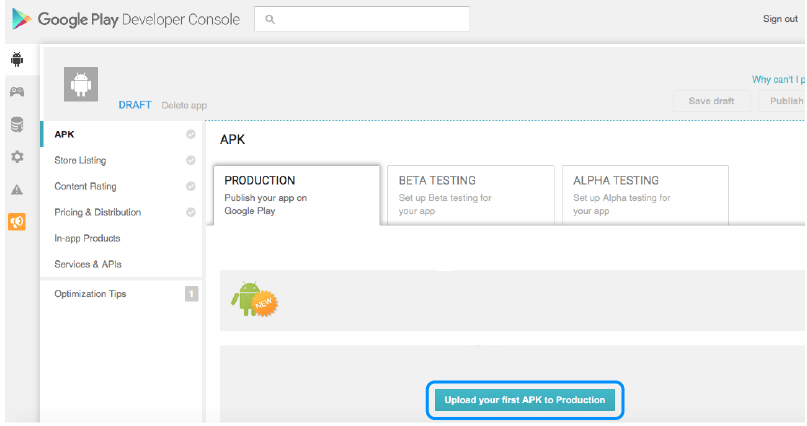The image size is (807, 426).
Task: Click the APK checkmark indicator
Action: click(190, 134)
